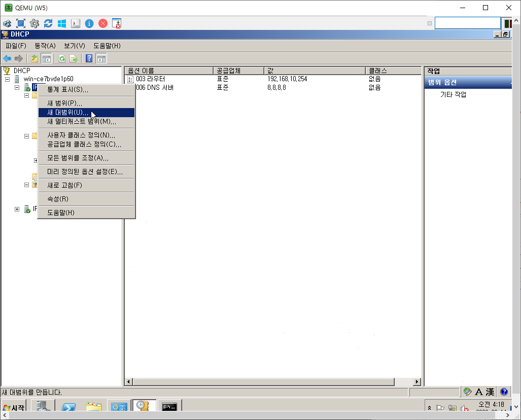Open the QEMU keyboard key icon

click(x=76, y=23)
